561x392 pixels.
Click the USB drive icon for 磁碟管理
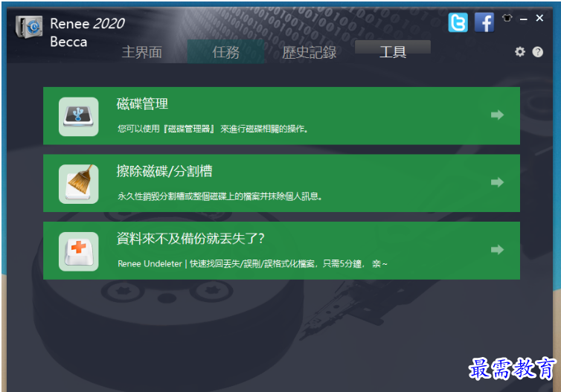tap(79, 117)
